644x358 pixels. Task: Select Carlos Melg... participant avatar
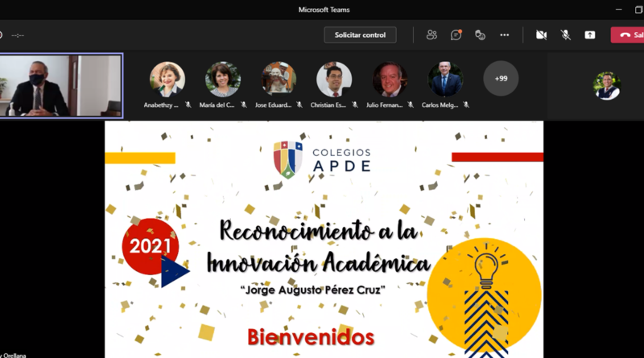(x=445, y=79)
